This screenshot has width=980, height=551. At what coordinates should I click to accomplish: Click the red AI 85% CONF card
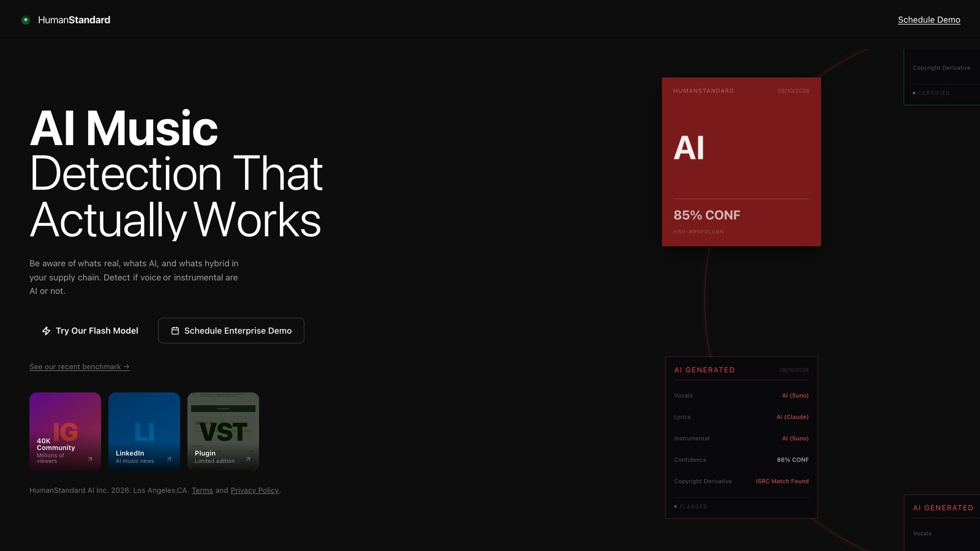pos(741,162)
